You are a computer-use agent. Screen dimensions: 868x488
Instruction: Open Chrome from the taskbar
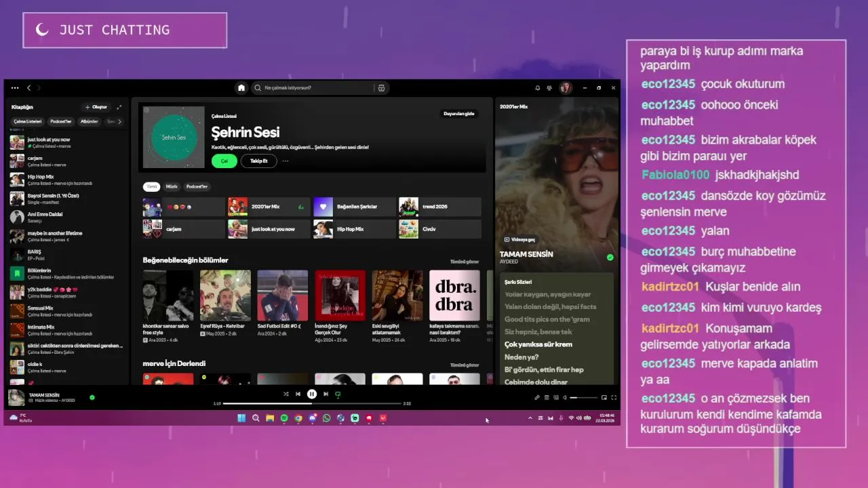click(x=298, y=418)
